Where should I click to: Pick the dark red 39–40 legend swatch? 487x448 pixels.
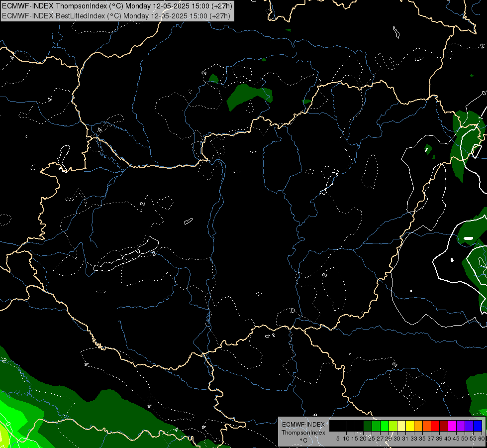[444, 426]
